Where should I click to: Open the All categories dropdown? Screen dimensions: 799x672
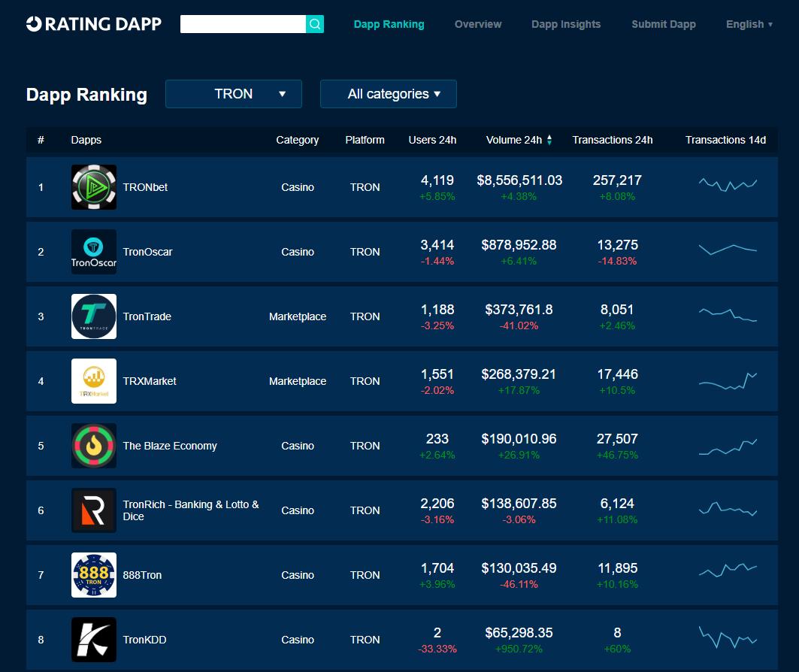[x=389, y=94]
